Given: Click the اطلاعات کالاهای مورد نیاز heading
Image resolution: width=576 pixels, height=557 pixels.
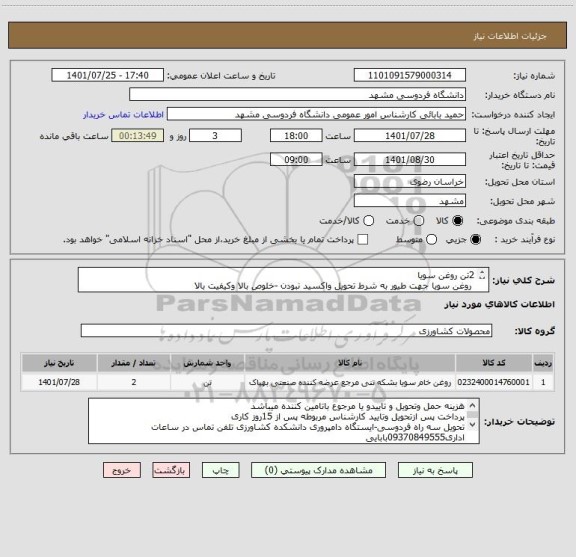Looking at the screenshot, I should click(x=500, y=305).
